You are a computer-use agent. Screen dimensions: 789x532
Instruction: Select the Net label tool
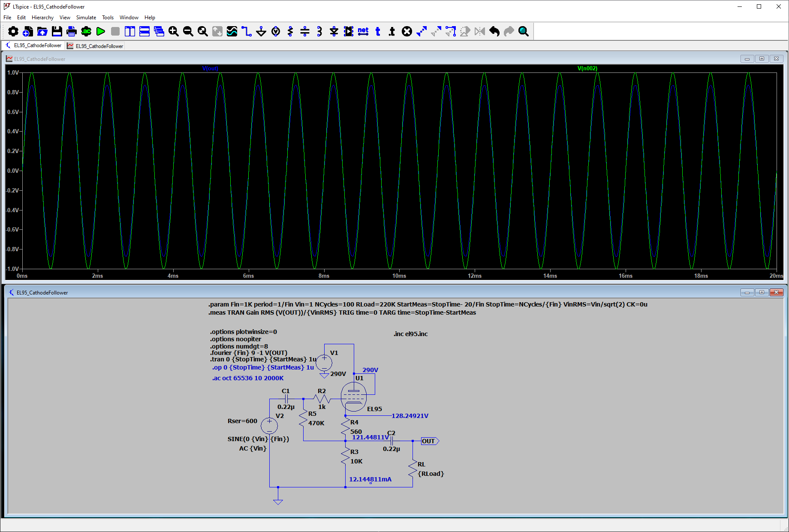pos(363,31)
